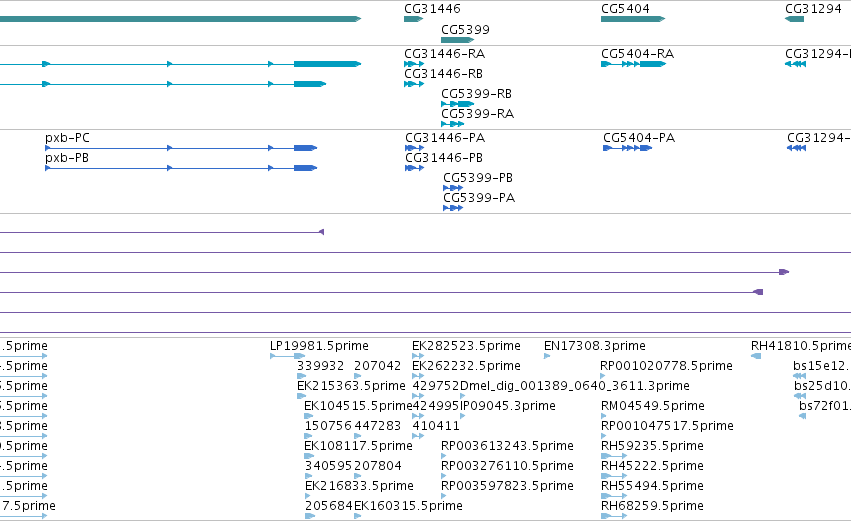Click the CG5399-RA transcript label
The image size is (851, 521).
pos(478,114)
